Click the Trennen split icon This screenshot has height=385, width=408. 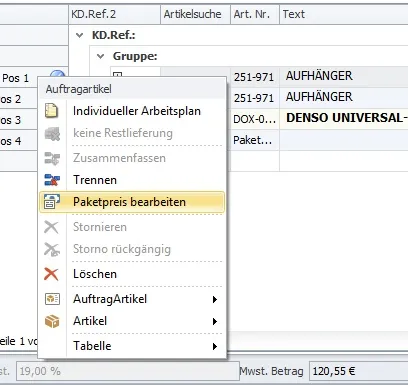[52, 180]
